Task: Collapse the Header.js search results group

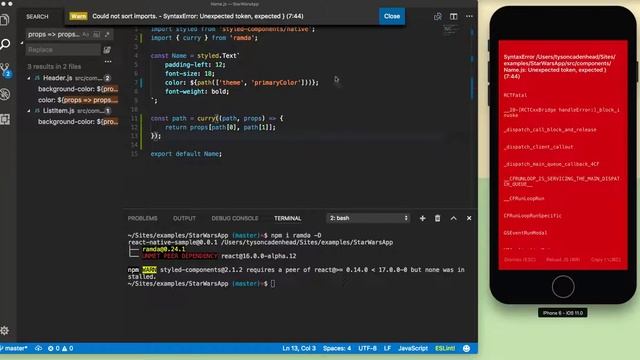Action: pos(29,78)
